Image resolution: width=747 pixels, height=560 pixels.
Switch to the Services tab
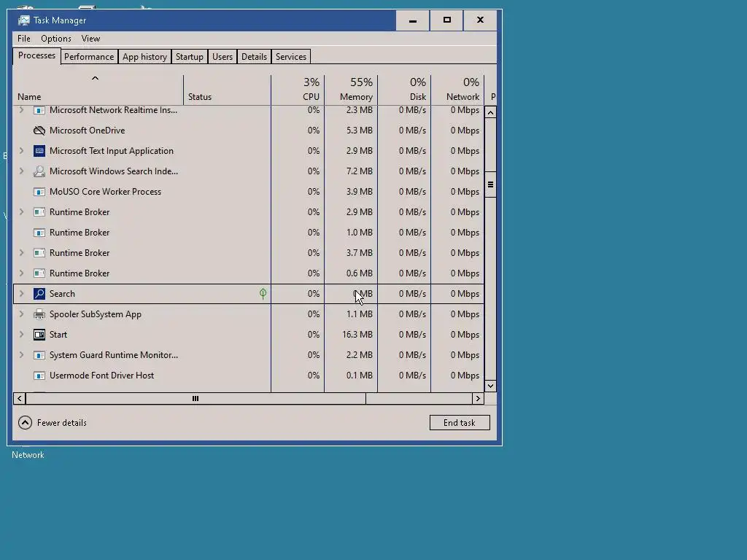coord(291,57)
